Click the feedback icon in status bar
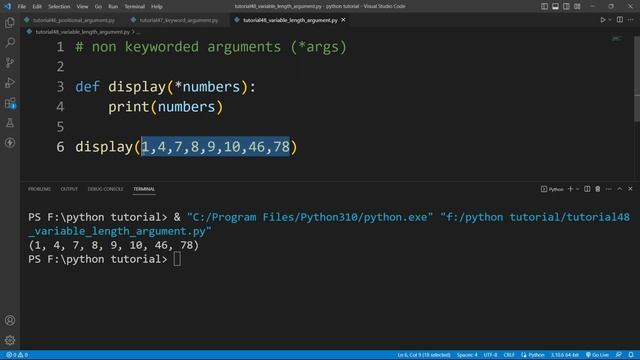 click(619, 355)
